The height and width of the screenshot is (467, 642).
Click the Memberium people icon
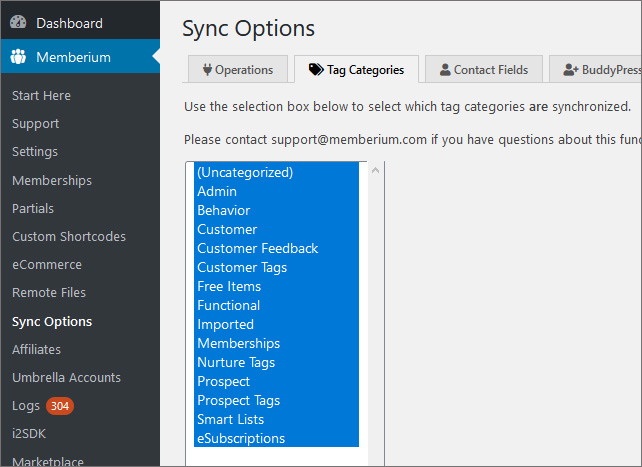click(x=18, y=57)
